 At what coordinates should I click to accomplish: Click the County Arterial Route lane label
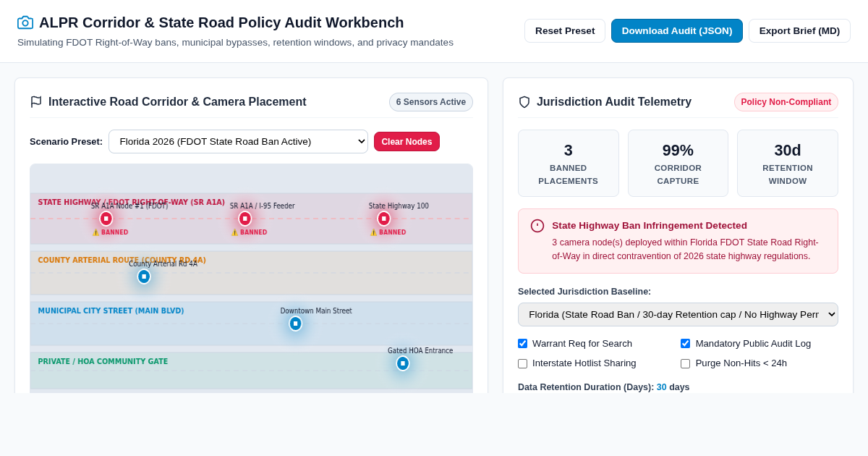[x=122, y=261]
